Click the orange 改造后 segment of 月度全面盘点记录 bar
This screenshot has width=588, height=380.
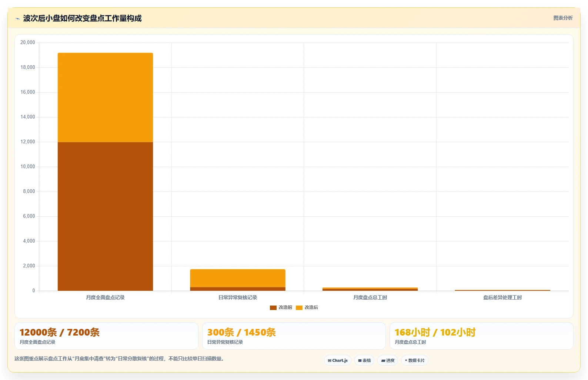[105, 97]
